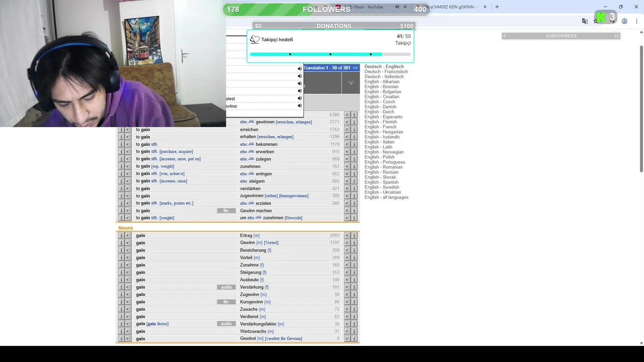
Task: Go to next translations page '>>'
Action: (x=355, y=68)
